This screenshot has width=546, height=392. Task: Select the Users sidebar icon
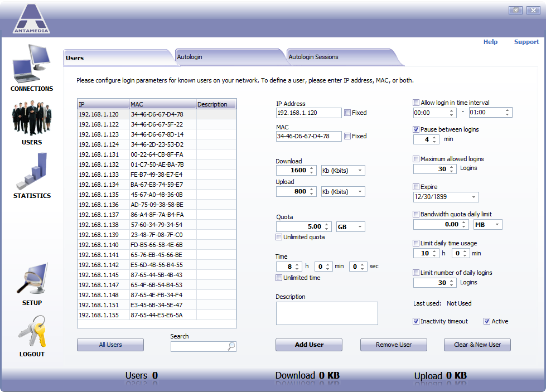(31, 117)
